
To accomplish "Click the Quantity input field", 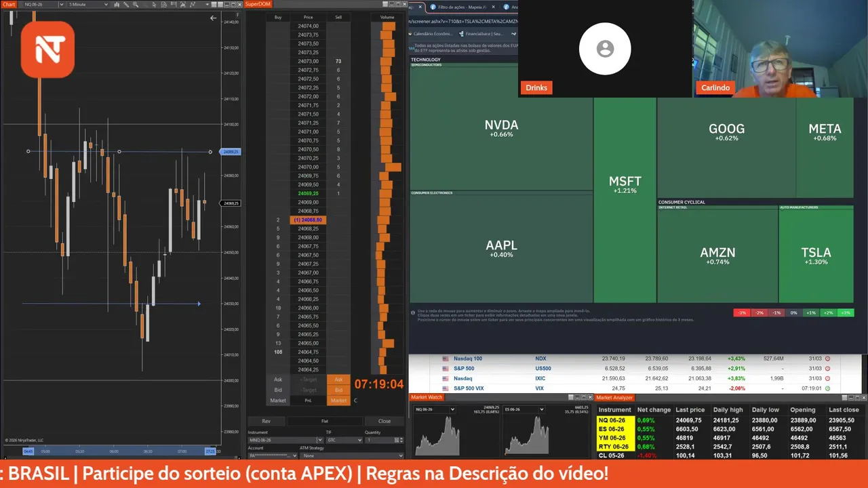I will click(380, 440).
